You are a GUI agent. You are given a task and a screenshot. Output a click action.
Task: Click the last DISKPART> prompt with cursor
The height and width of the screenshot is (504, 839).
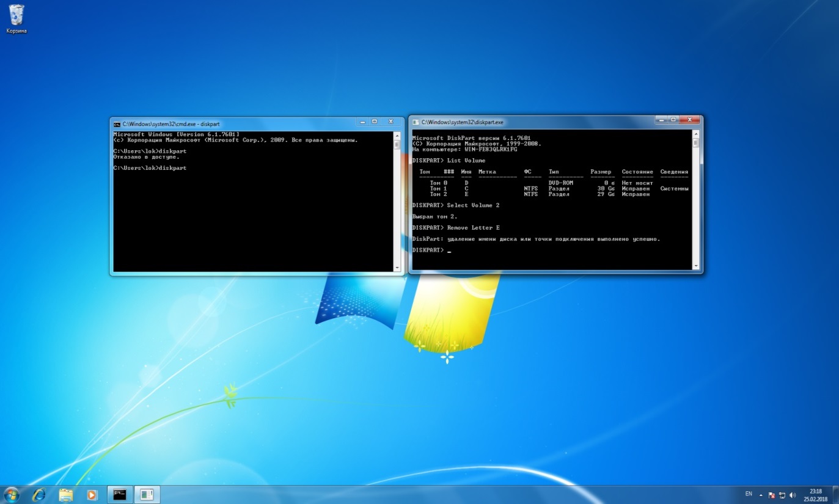tap(431, 250)
